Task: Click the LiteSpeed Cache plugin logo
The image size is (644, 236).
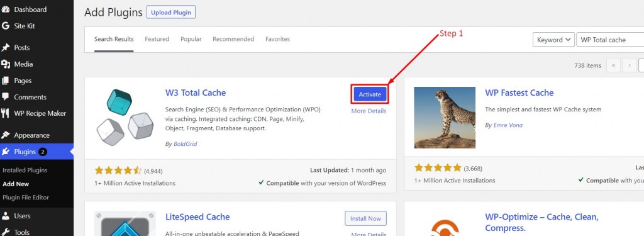Action: 125,223
